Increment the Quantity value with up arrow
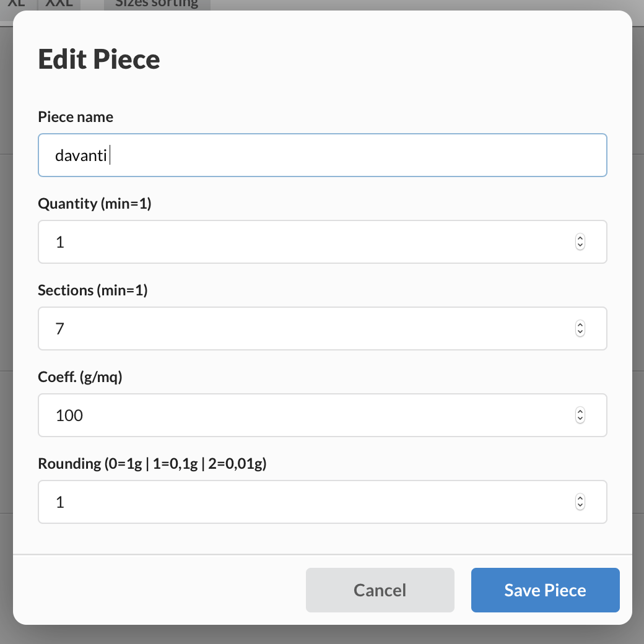The image size is (644, 644). 580,238
